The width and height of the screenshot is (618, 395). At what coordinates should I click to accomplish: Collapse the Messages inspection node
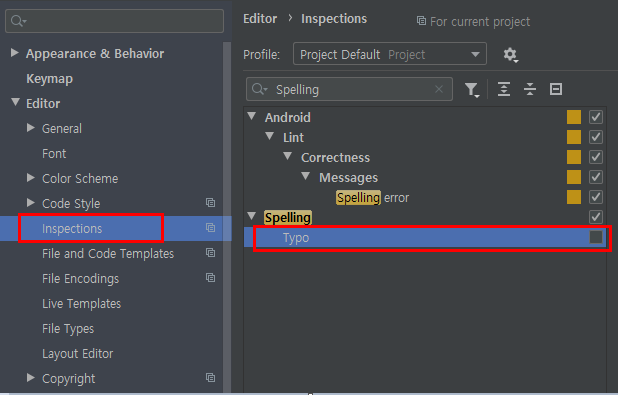306,176
